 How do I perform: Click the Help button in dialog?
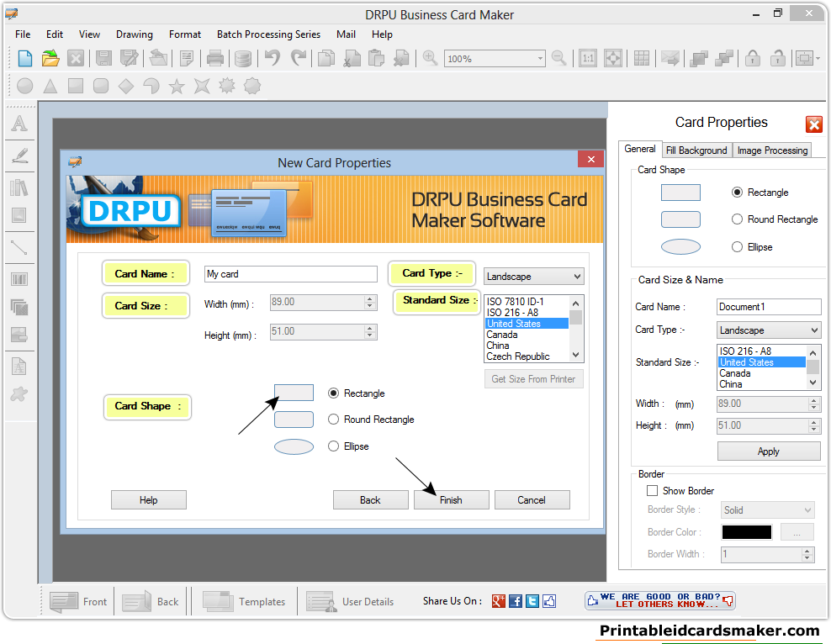148,500
